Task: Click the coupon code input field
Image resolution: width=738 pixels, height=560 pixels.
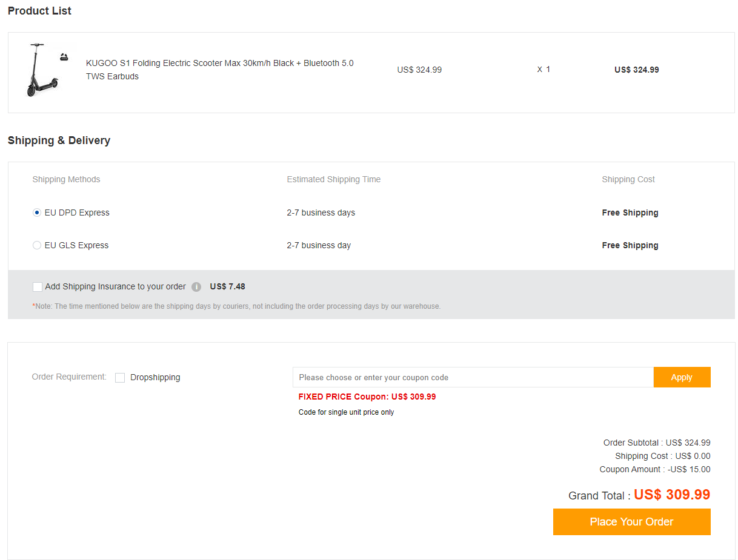Action: [x=473, y=377]
